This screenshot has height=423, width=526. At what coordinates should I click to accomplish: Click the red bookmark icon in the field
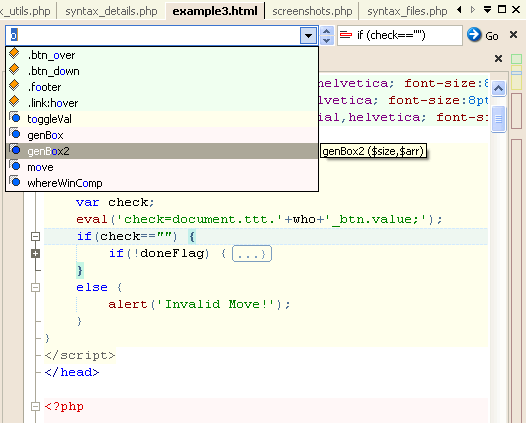(346, 35)
